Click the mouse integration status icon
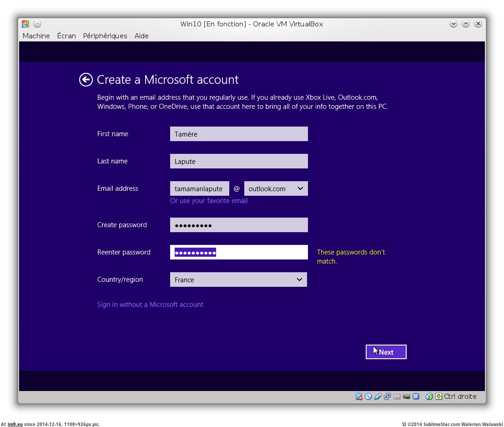The image size is (504, 427). [429, 396]
